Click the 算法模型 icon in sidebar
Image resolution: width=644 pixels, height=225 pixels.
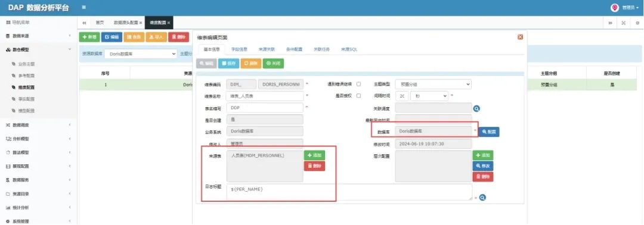(x=8, y=152)
